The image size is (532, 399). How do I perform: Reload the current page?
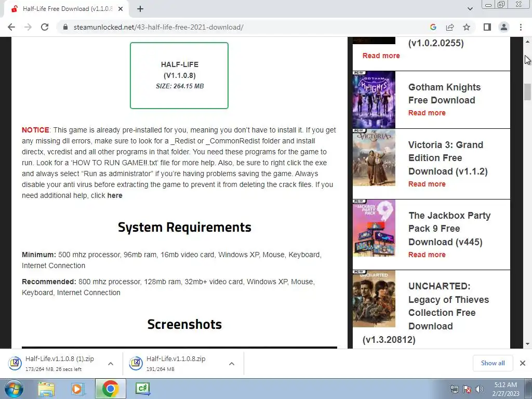45,27
